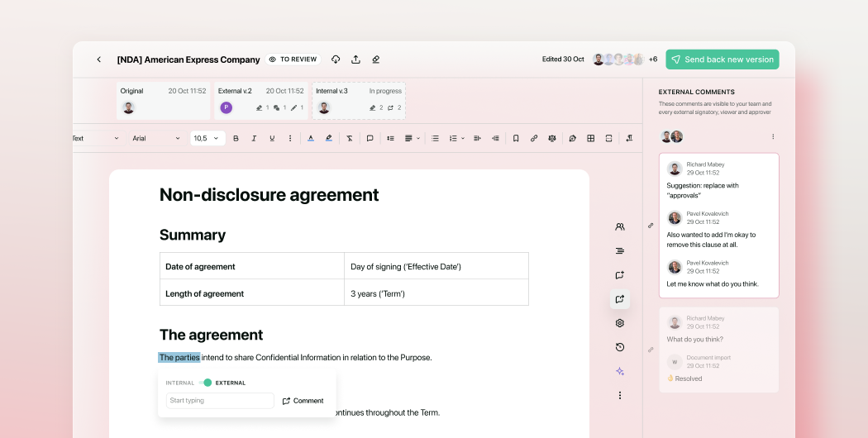The height and width of the screenshot is (438, 868).
Task: Click the highlighted "The parties" text
Action: click(179, 358)
